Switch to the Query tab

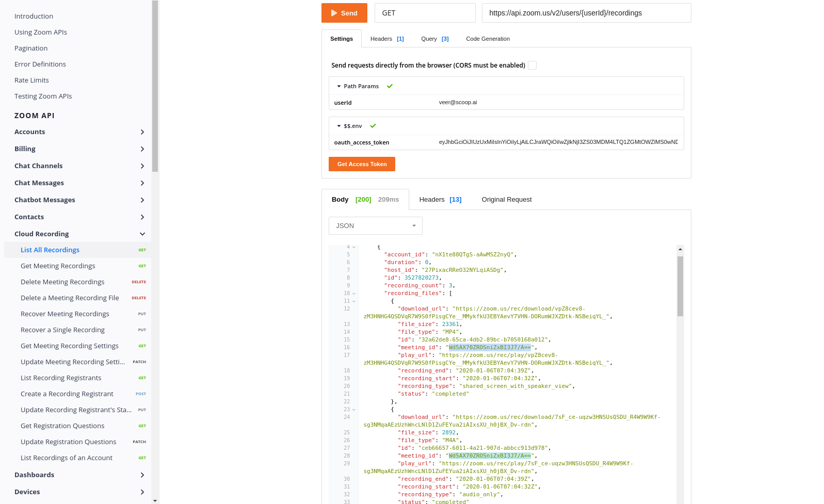point(434,39)
